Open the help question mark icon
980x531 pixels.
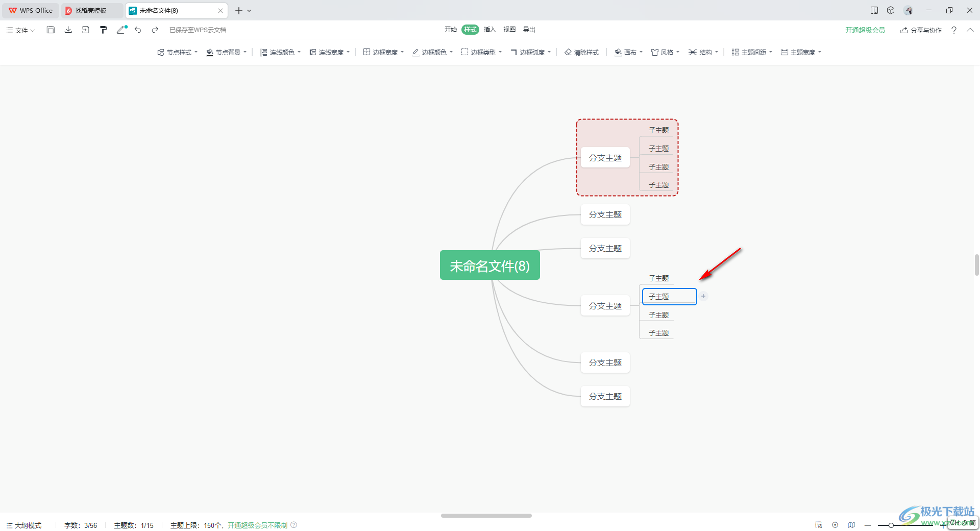click(953, 30)
